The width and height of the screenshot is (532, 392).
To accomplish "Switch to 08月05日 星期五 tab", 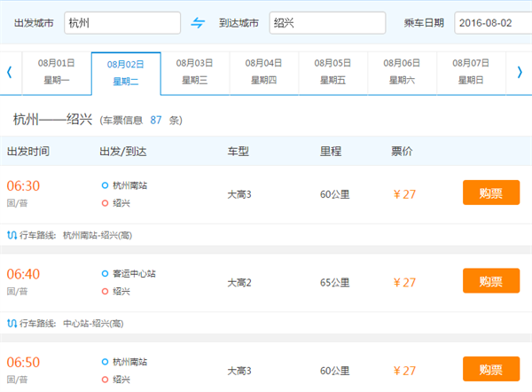I will click(332, 72).
